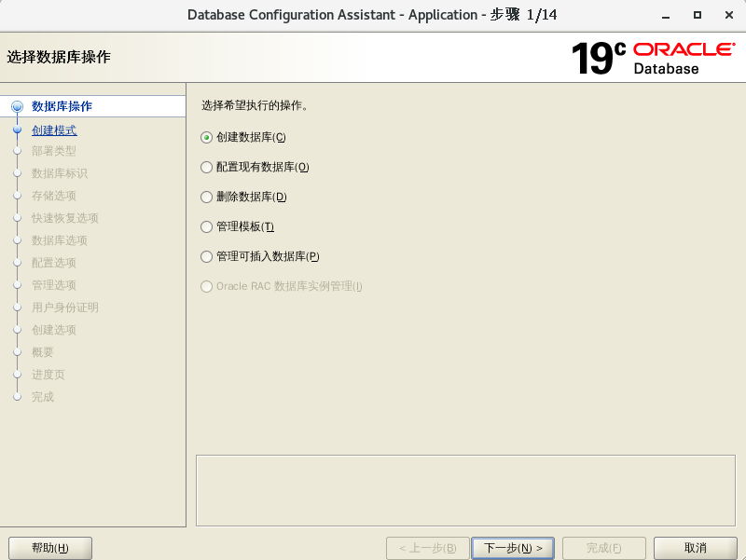Select 数据库操作 step in sidebar

[x=62, y=106]
